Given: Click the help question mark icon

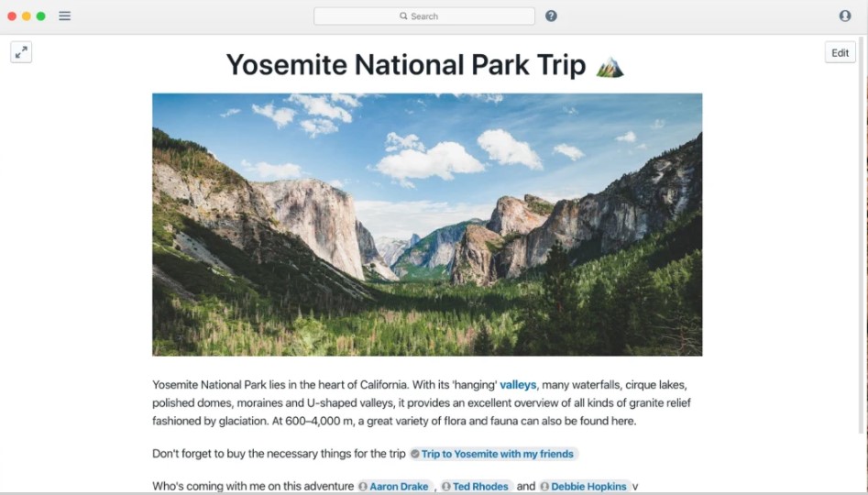Looking at the screenshot, I should 551,16.
